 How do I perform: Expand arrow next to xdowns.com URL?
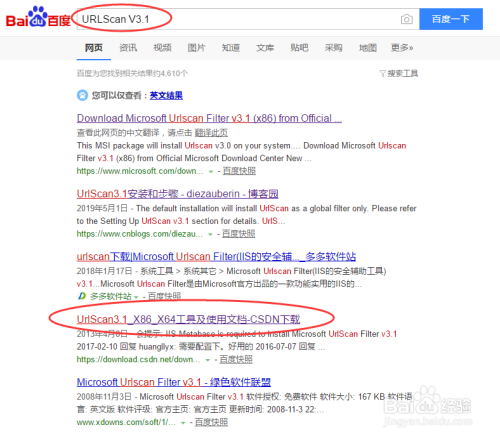tap(183, 423)
